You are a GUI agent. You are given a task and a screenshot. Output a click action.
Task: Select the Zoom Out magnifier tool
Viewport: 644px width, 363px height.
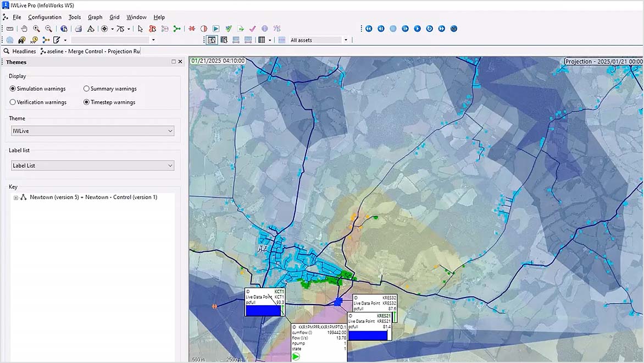[48, 29]
